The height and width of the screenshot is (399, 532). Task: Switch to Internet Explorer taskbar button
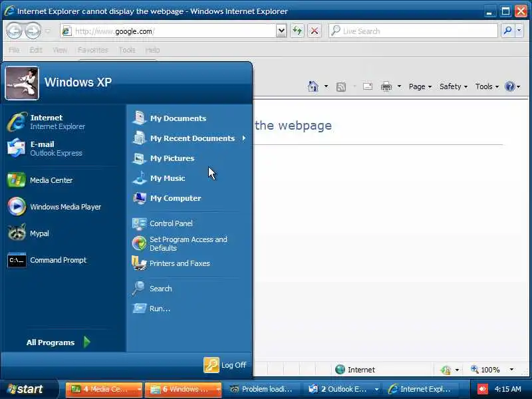(421, 389)
